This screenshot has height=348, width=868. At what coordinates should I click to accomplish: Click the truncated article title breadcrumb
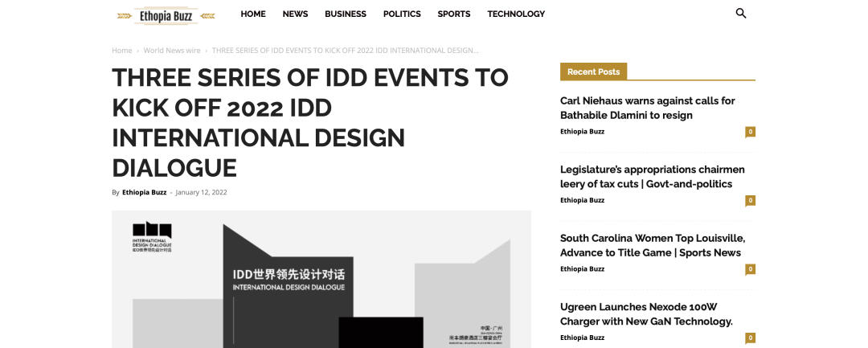[346, 51]
